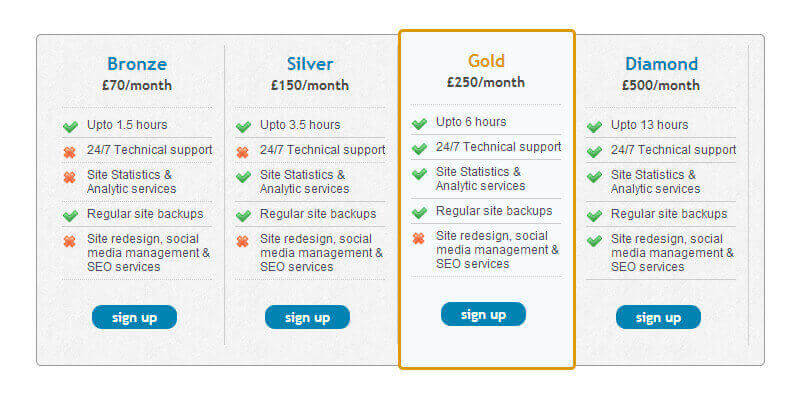
Task: Click red cross by Silver Site redesign
Action: coord(243,241)
